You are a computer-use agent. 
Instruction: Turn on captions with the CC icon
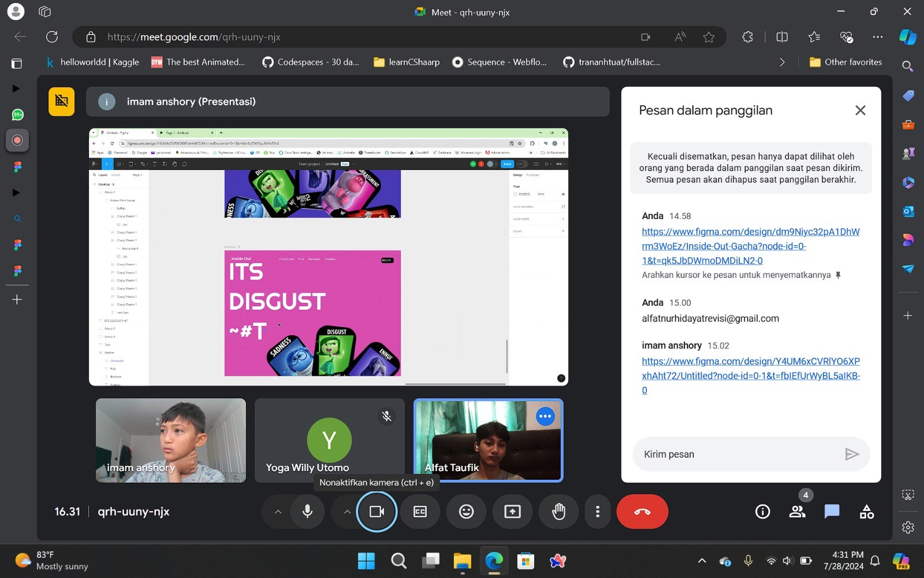420,511
